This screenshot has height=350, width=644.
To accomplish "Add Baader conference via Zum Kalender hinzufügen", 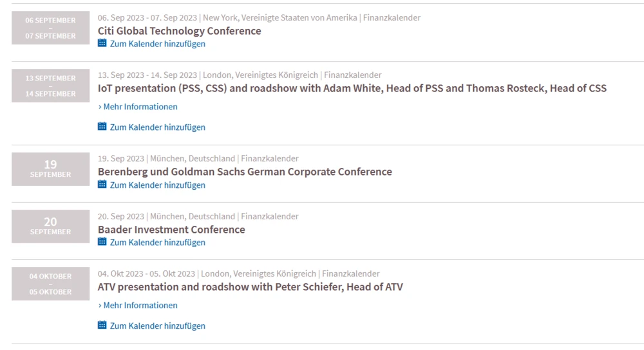I will coord(158,243).
